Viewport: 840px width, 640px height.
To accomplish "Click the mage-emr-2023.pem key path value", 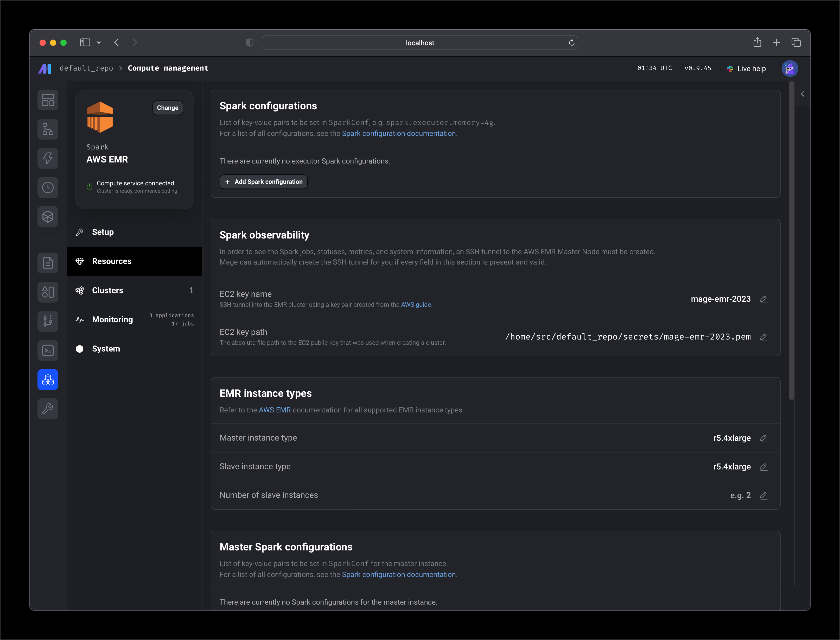I will (x=628, y=337).
